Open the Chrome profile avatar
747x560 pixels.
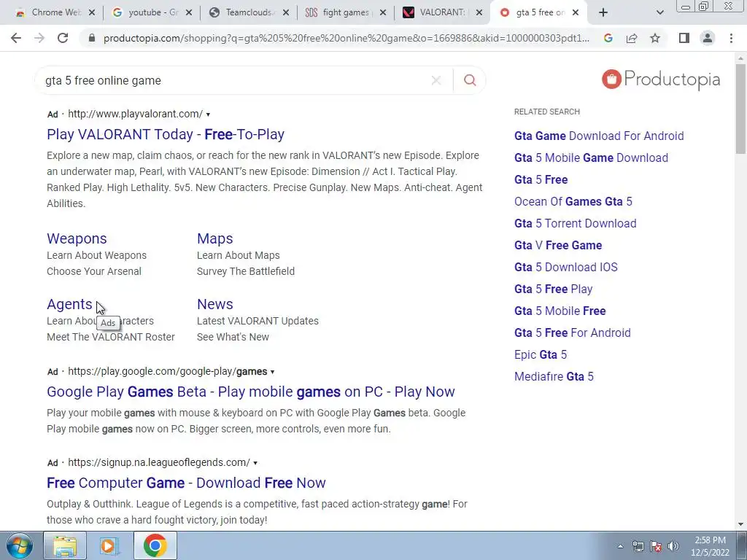coord(708,38)
